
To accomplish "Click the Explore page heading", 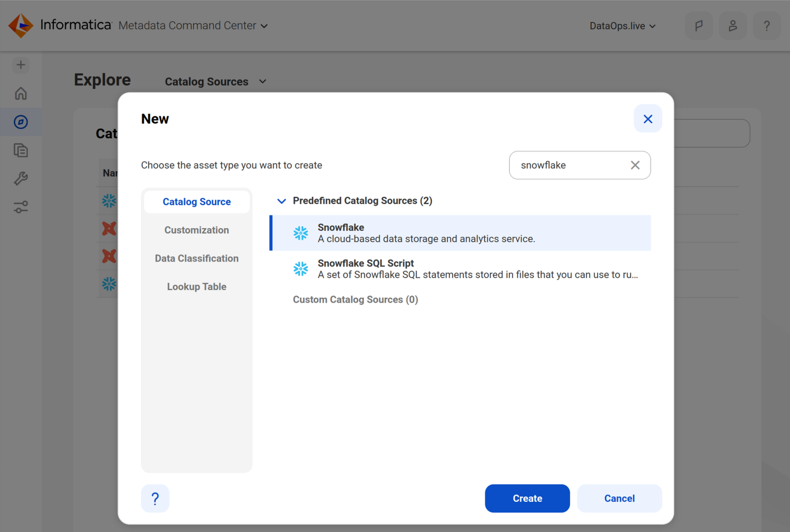I will point(103,80).
